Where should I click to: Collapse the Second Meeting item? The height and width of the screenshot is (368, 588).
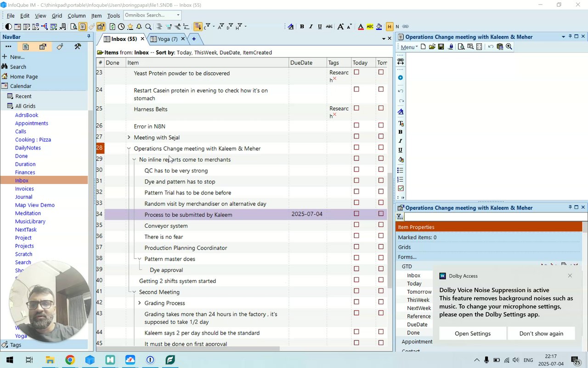tap(134, 292)
